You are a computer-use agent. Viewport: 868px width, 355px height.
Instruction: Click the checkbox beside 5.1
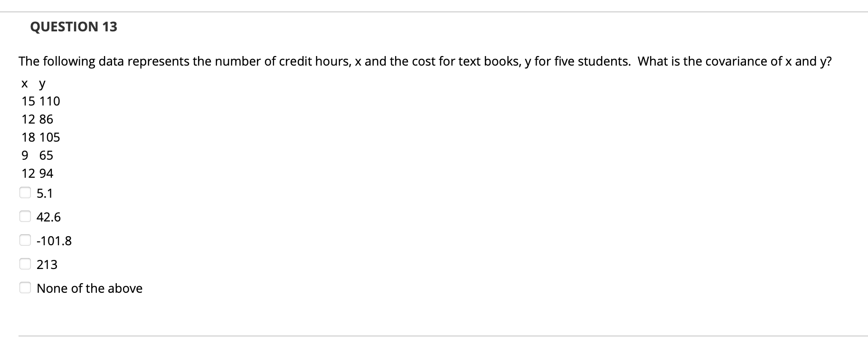click(x=25, y=192)
